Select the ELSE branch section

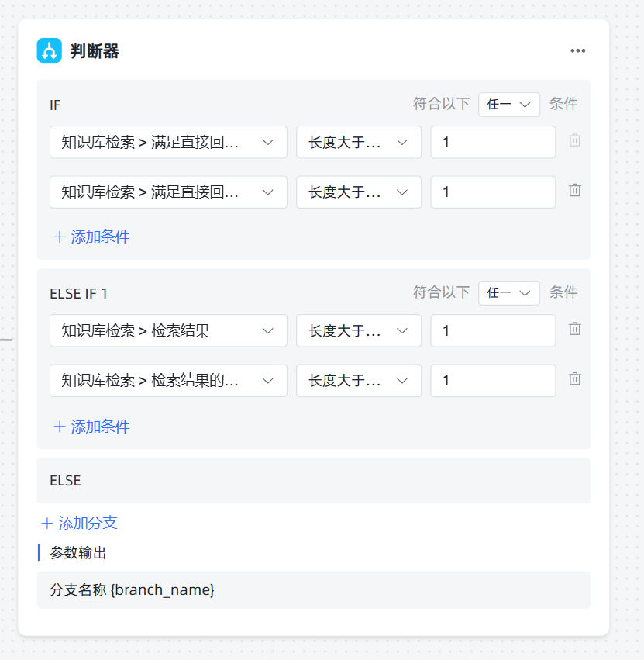[x=313, y=481]
